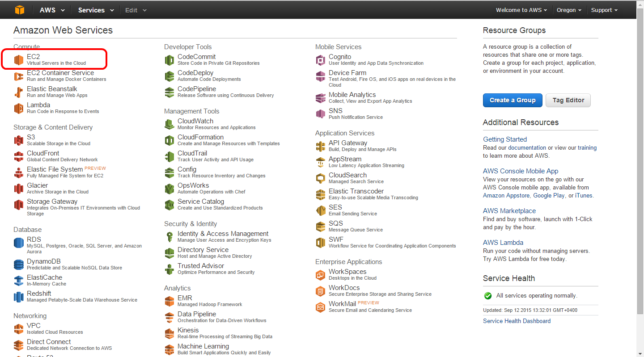
Task: Open the EMR analytics icon
Action: 169,301
